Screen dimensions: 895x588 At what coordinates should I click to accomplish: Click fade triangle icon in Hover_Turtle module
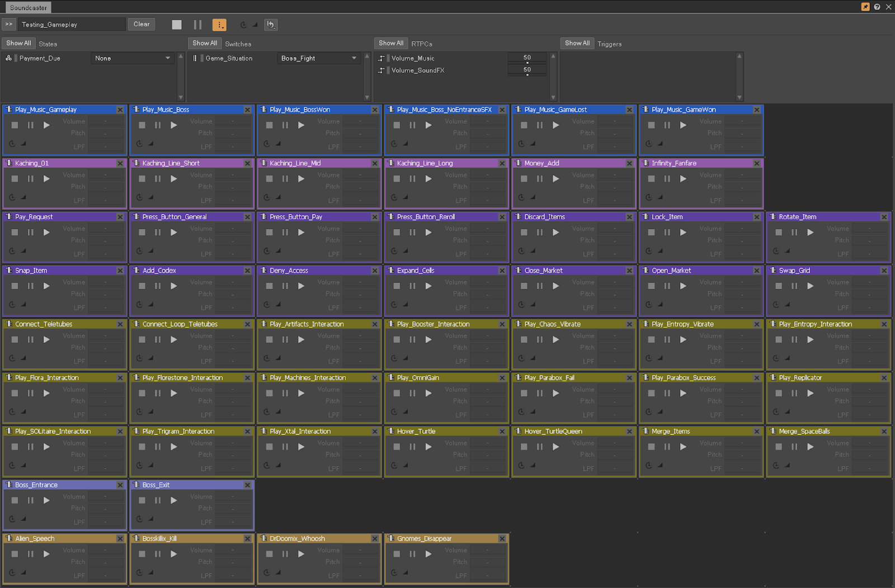coord(406,465)
